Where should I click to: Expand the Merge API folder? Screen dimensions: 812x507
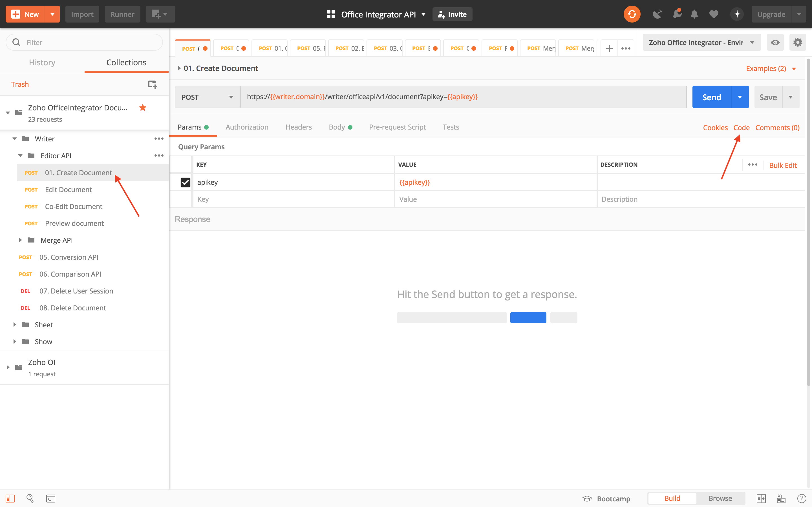pos(21,240)
